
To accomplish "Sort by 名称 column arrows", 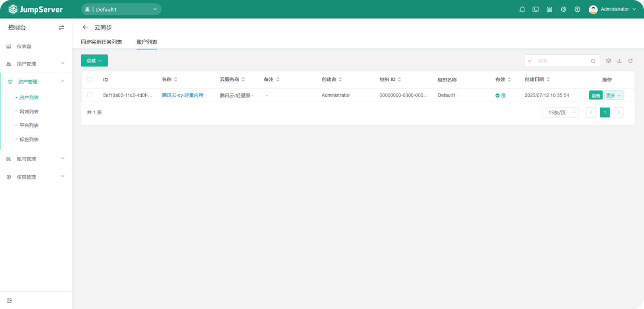I will [x=176, y=79].
